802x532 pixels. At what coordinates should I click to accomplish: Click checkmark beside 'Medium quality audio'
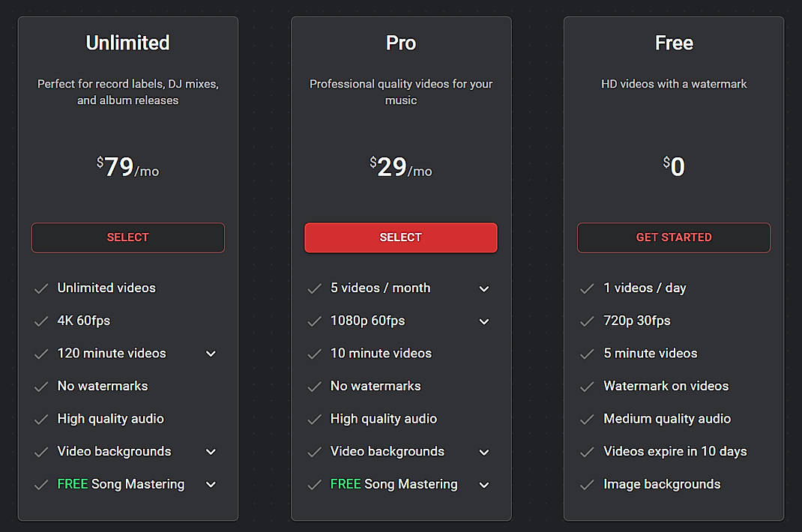(x=587, y=420)
